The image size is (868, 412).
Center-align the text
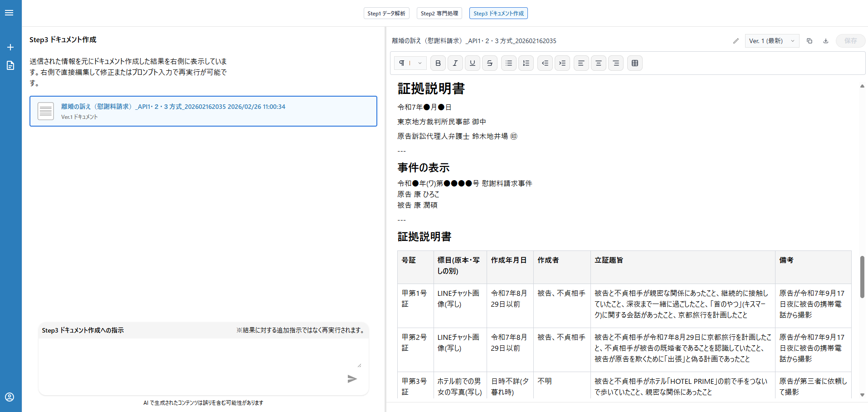(598, 63)
